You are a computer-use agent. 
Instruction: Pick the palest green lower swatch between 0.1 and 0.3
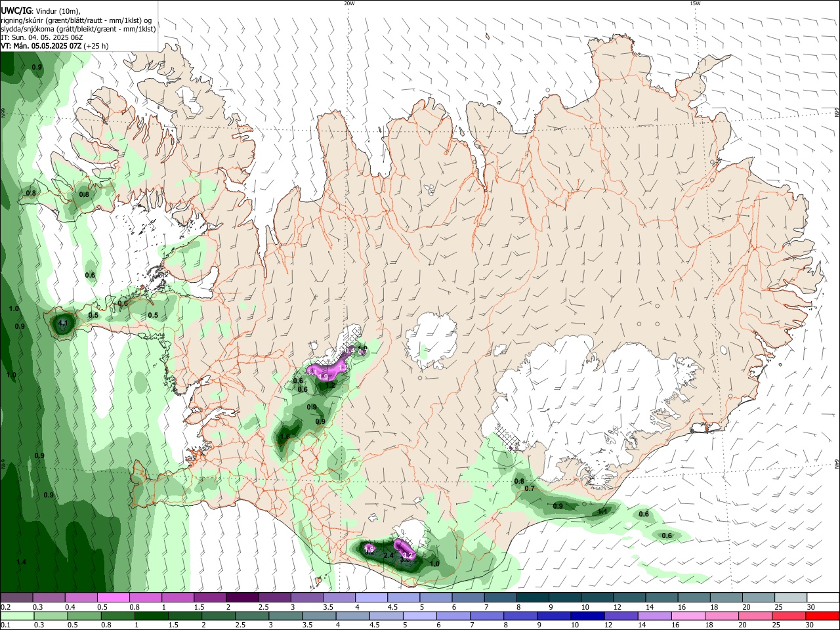[x=16, y=616]
